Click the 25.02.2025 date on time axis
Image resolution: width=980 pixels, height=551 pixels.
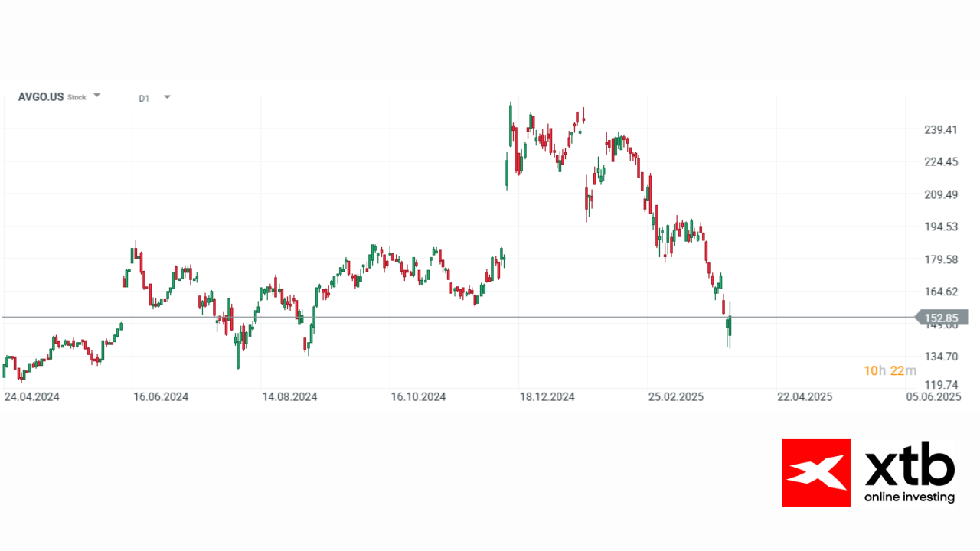676,396
